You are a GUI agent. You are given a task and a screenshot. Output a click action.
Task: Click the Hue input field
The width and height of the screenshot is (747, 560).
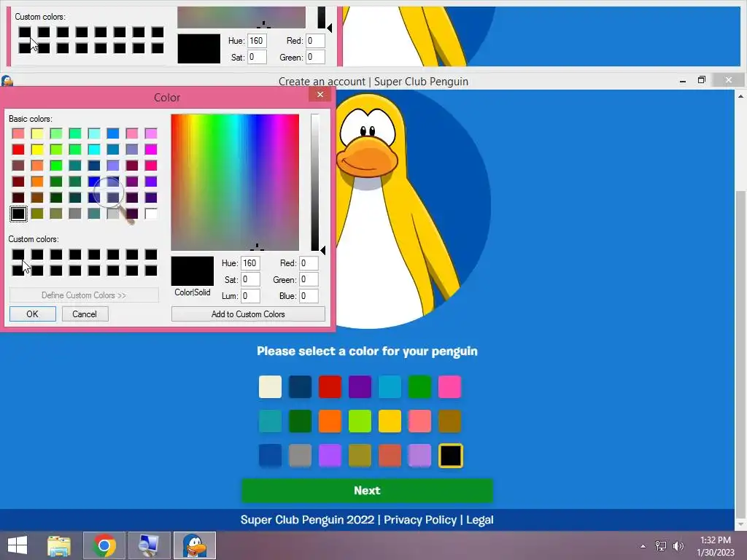click(x=250, y=262)
